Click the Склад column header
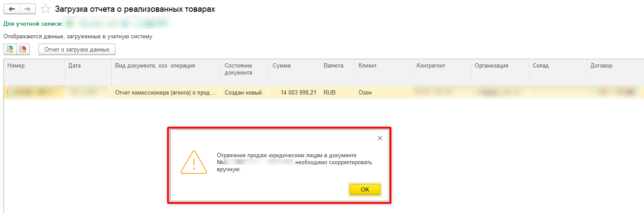644x213 pixels. point(558,72)
